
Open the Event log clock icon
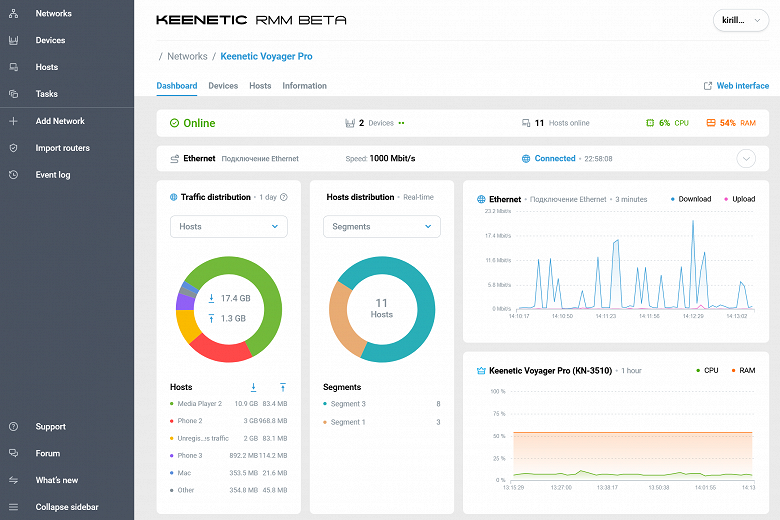click(x=13, y=175)
